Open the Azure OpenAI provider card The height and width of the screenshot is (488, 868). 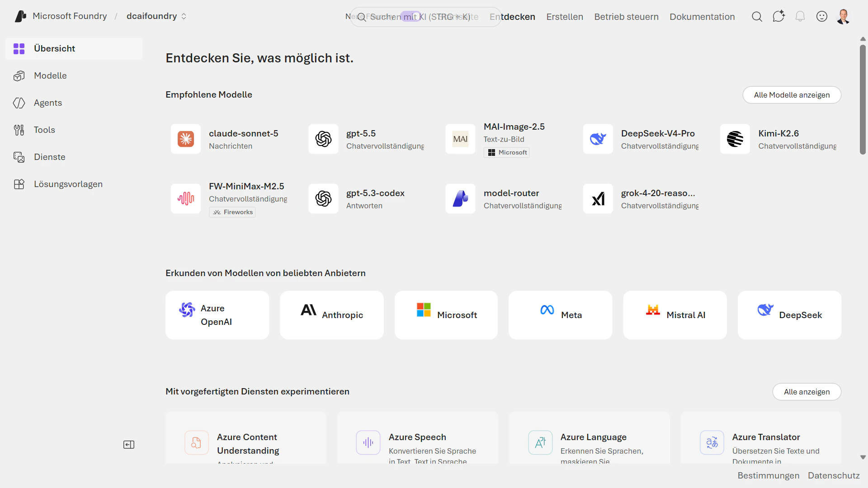(x=217, y=315)
